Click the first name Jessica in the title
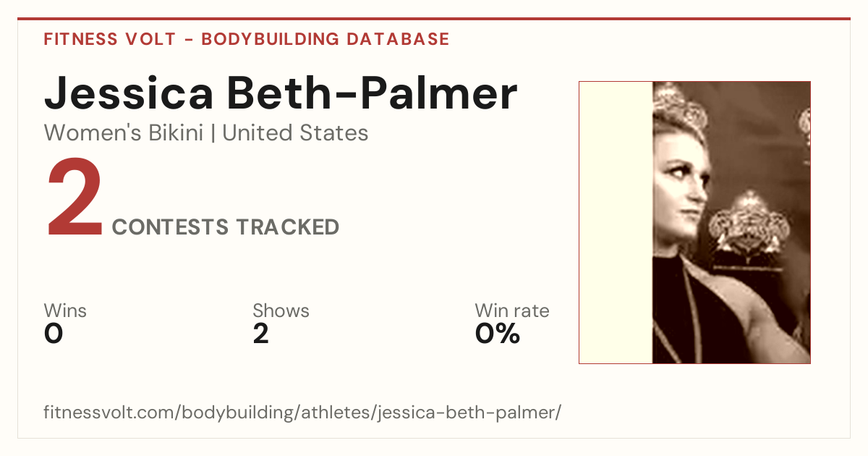This screenshot has height=456, width=868. click(x=129, y=94)
